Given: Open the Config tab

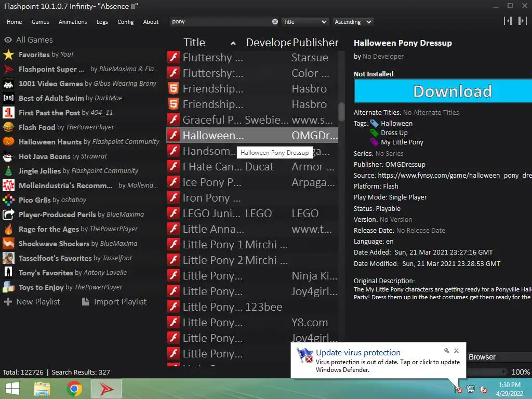Looking at the screenshot, I should tap(126, 22).
